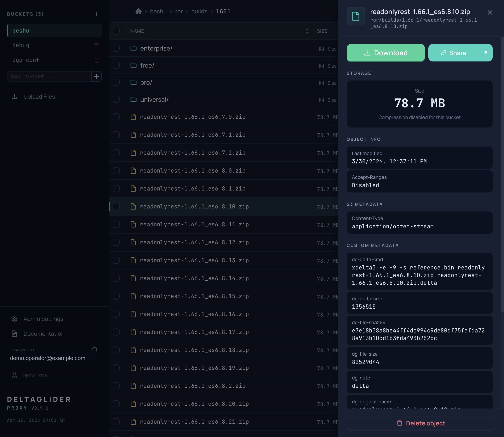Sort files by the NAME column arrows
Viewport: 504px width, 437px height.
pyautogui.click(x=307, y=31)
